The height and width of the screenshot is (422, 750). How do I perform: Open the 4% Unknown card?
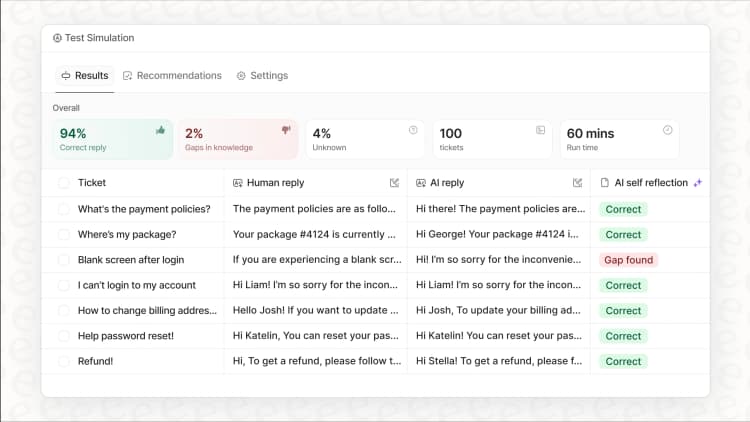pyautogui.click(x=365, y=139)
